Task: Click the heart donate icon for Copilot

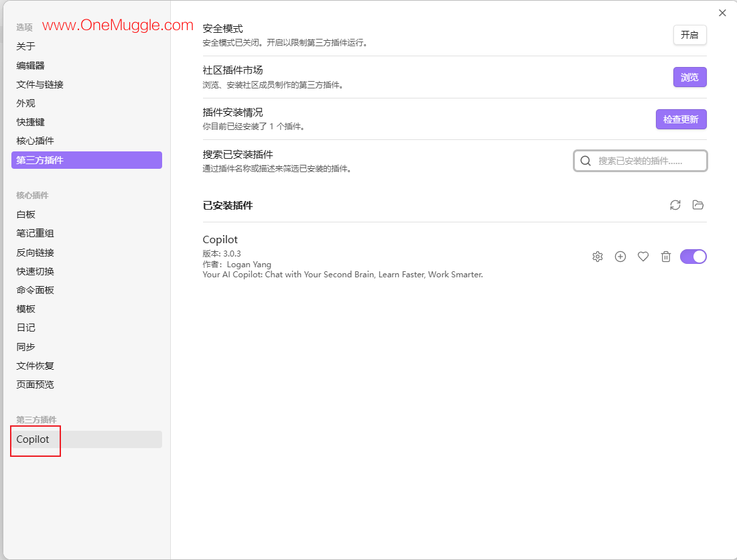Action: click(643, 257)
